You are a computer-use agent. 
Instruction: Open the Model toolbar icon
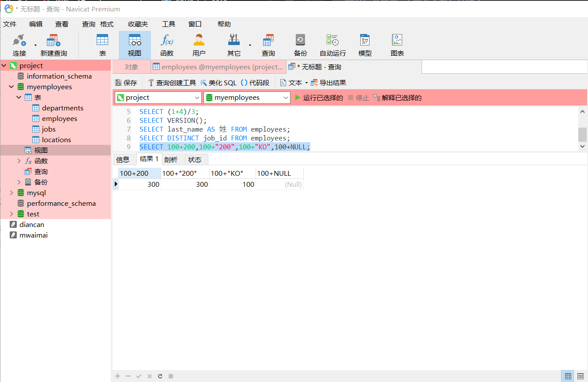365,45
